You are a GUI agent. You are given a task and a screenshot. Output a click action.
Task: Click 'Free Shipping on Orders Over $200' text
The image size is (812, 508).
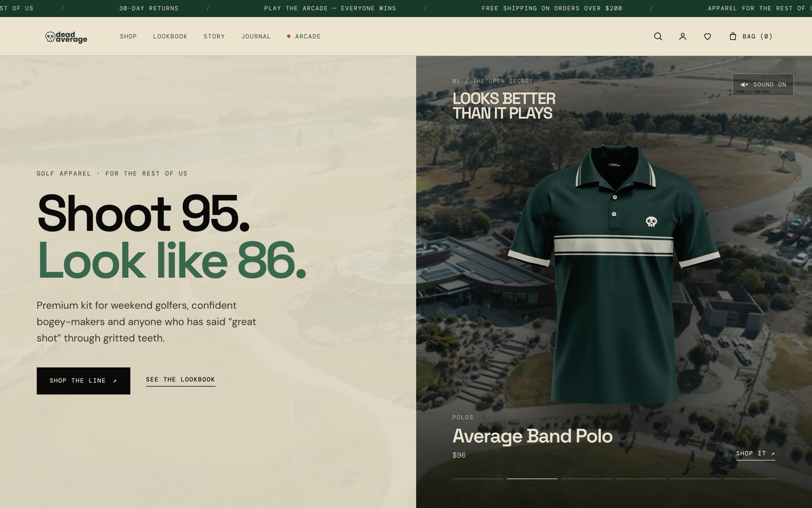tap(552, 9)
